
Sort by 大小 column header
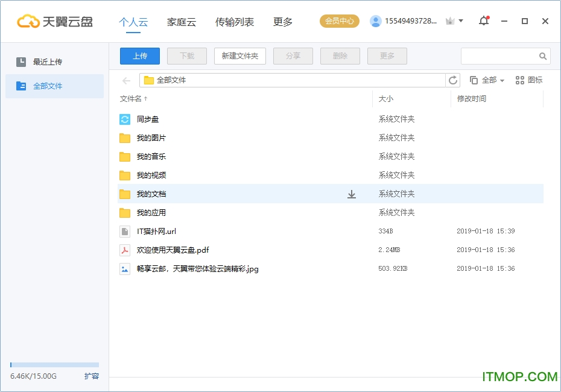[385, 99]
